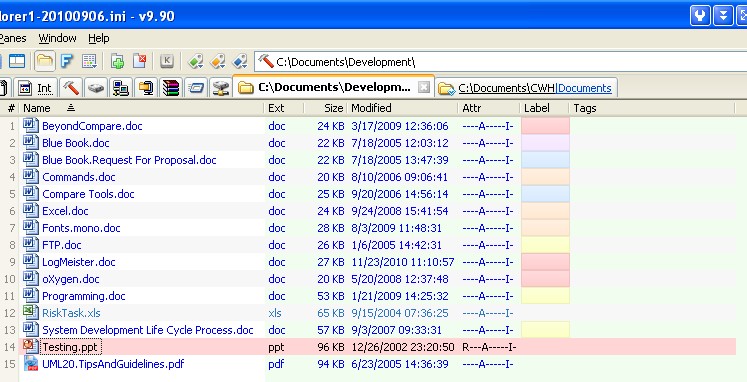The height and width of the screenshot is (382, 747).
Task: Click the Word icon of Programming.doc
Action: pos(30,295)
